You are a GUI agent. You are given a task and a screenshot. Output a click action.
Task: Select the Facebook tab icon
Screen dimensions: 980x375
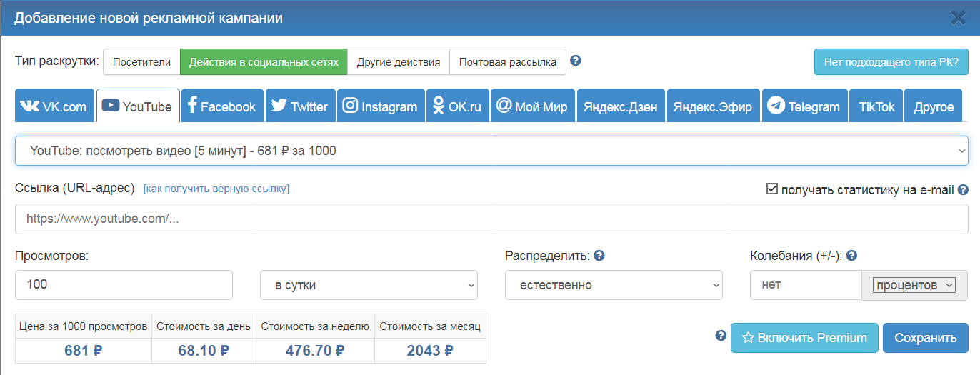(222, 106)
